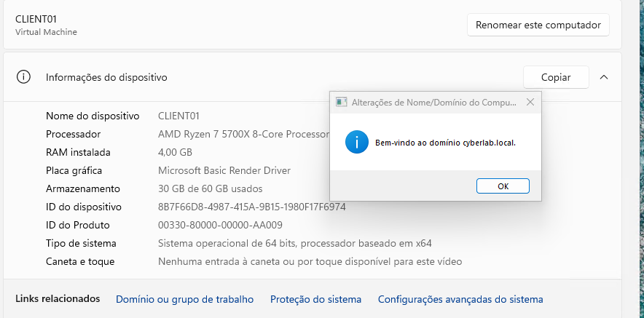
Task: Click the Nome do dispositivo value CLIENT01
Action: 178,116
